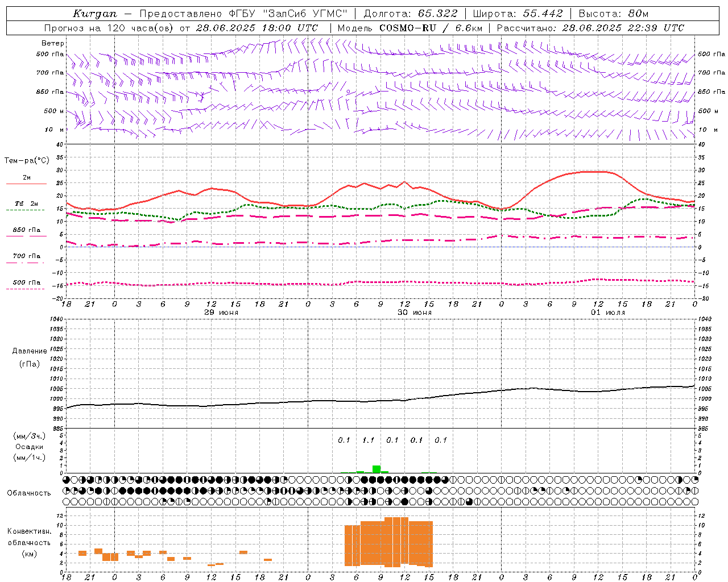Click the station name "Kurgan" in header
The width and height of the screenshot is (728, 582).
(x=95, y=13)
